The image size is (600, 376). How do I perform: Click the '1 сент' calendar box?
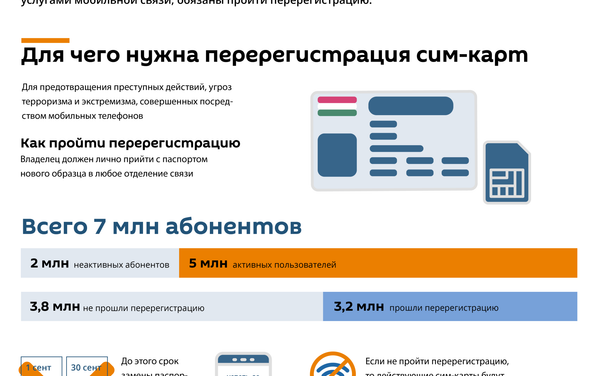point(41,366)
